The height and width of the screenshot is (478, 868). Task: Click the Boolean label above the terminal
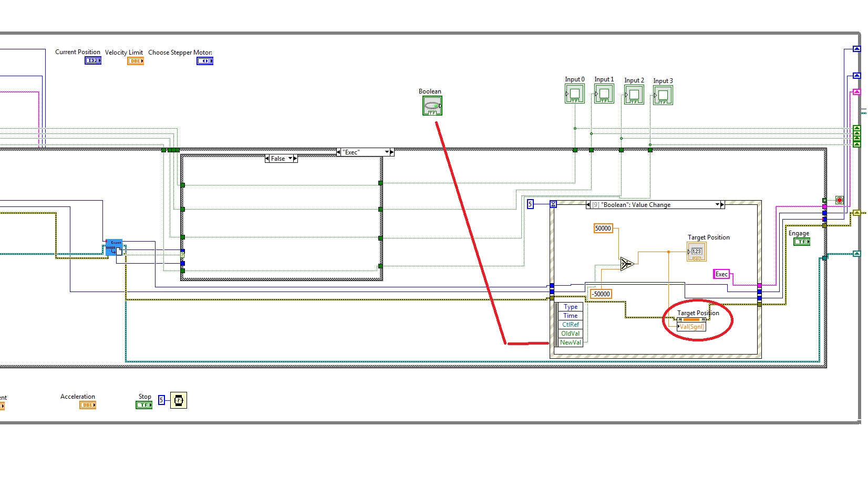(430, 91)
